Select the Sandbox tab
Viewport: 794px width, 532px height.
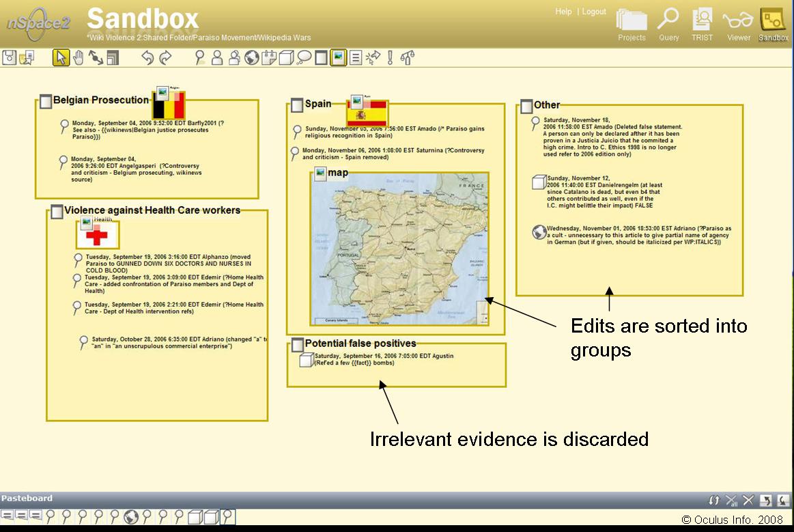pyautogui.click(x=773, y=25)
